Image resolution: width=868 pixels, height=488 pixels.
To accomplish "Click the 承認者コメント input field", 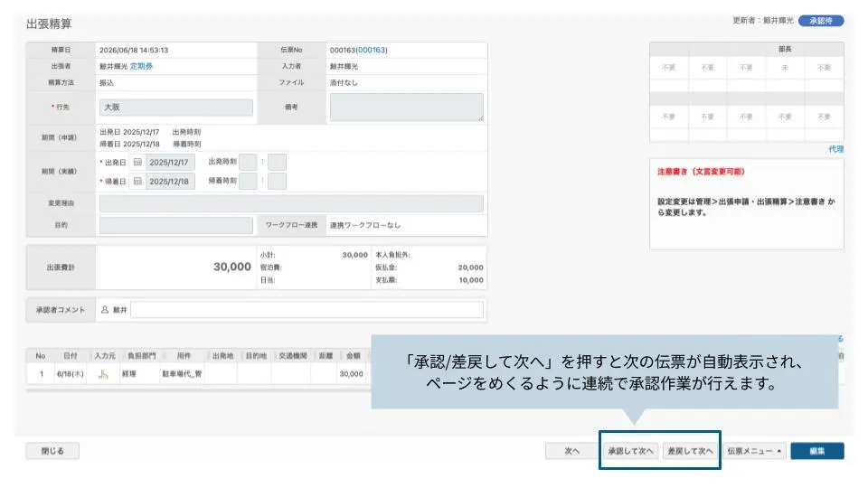I will tap(307, 310).
